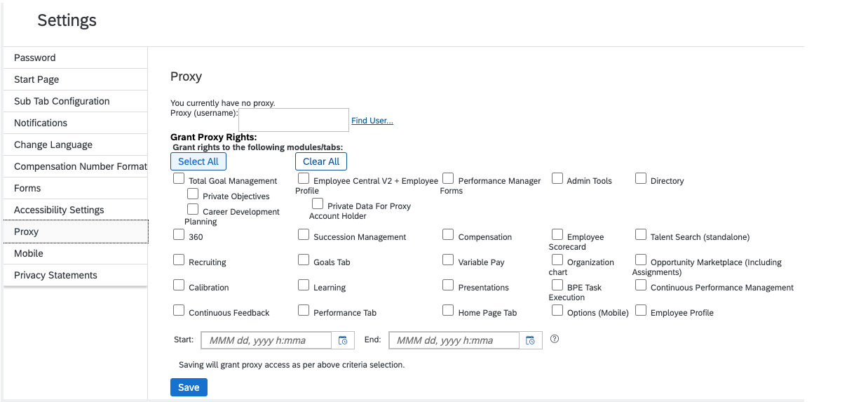Check Opportunity Marketplace checkbox

tap(641, 260)
